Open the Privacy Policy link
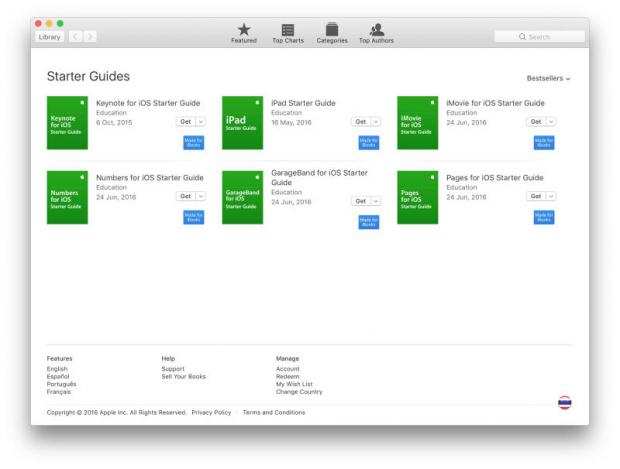This screenshot has width=620, height=469. (211, 412)
